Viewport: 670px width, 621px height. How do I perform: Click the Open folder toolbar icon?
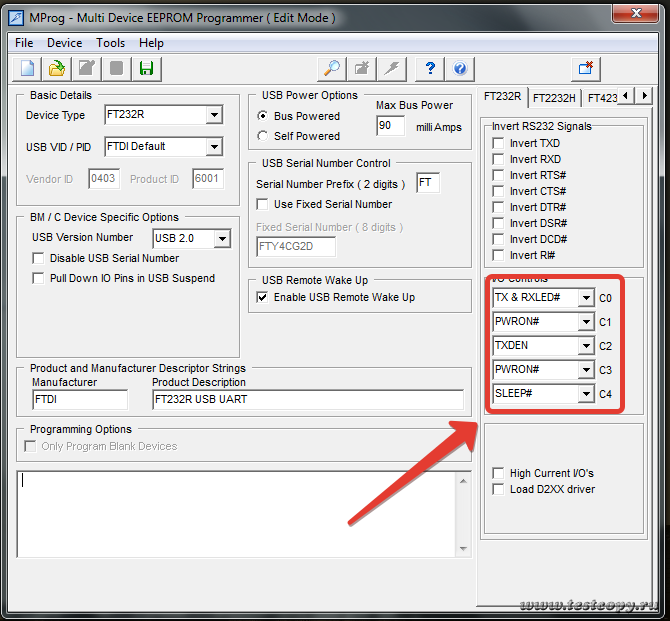coord(57,68)
